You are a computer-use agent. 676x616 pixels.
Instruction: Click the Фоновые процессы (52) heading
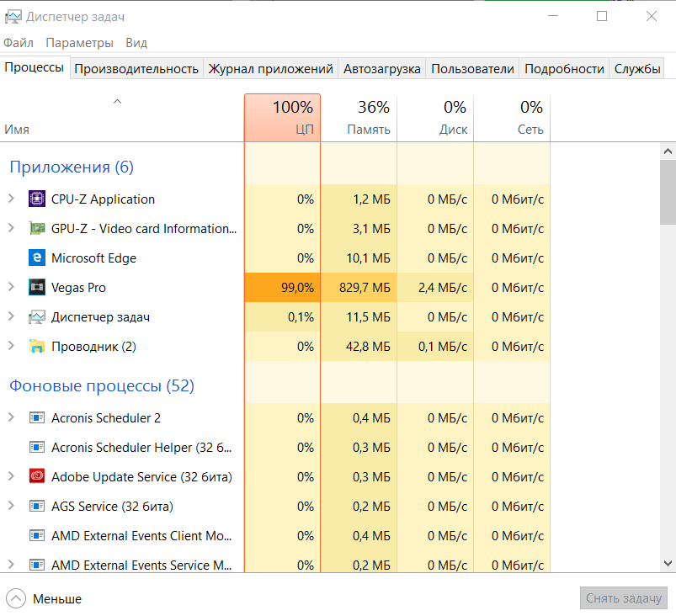102,385
